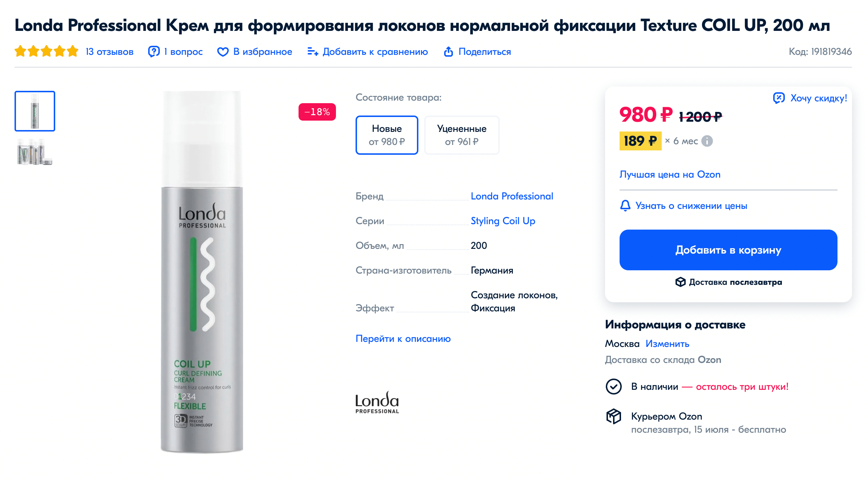
Task: Click the share upload icon
Action: (449, 52)
